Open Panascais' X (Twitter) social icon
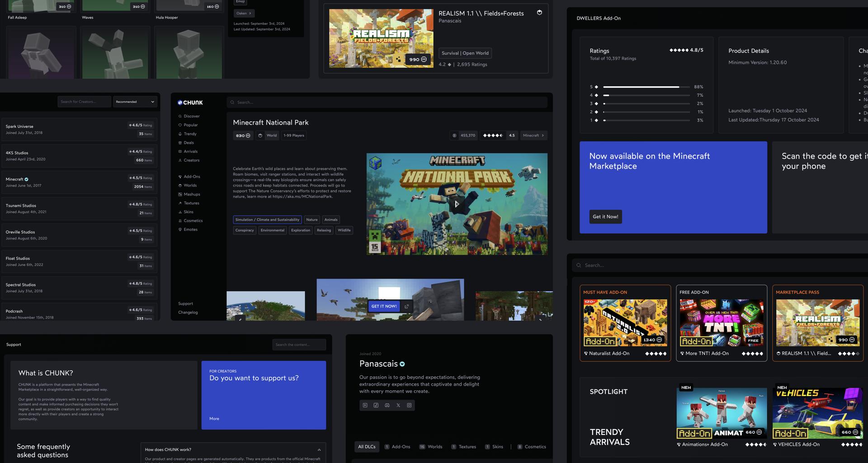 (398, 406)
